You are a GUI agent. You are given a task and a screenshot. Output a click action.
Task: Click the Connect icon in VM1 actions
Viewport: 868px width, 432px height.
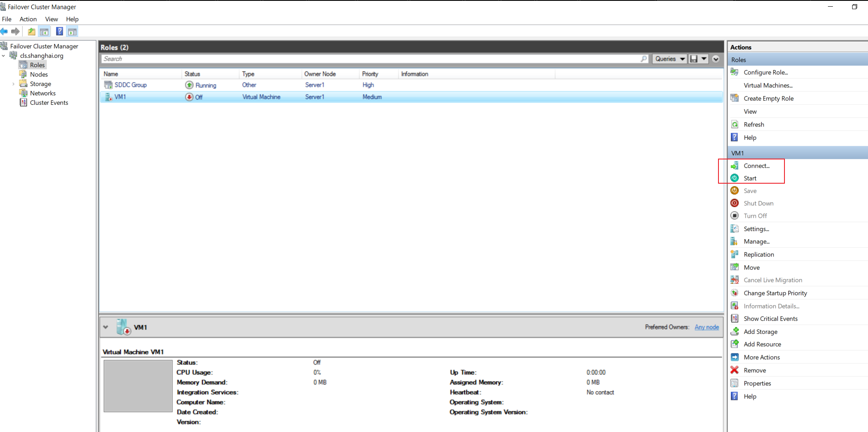[734, 166]
